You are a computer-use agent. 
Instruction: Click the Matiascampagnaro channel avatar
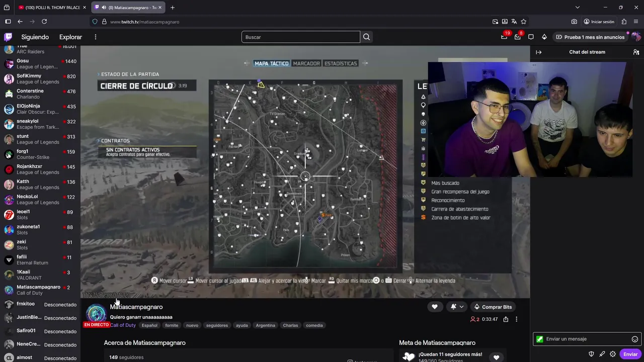(96, 314)
